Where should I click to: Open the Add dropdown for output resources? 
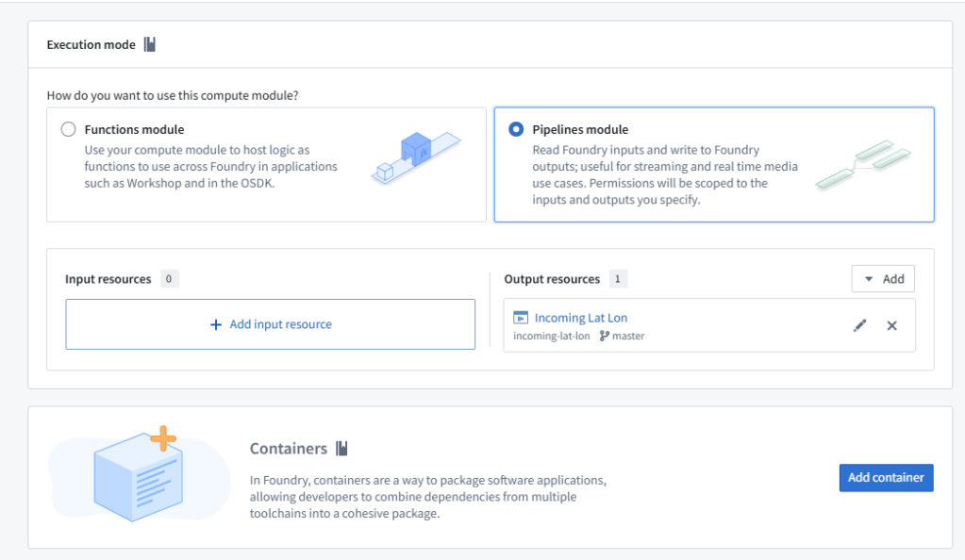[883, 279]
